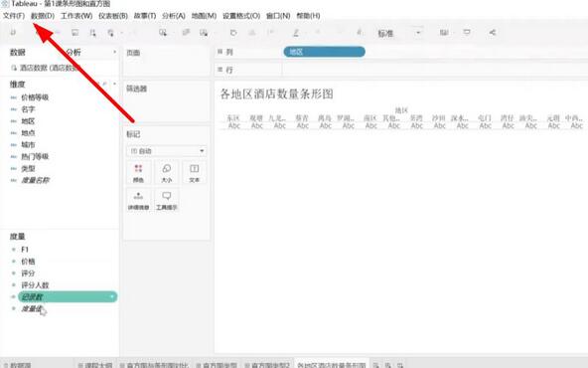Open the 设置格式(O) menu
The width and height of the screenshot is (588, 368).
(241, 16)
